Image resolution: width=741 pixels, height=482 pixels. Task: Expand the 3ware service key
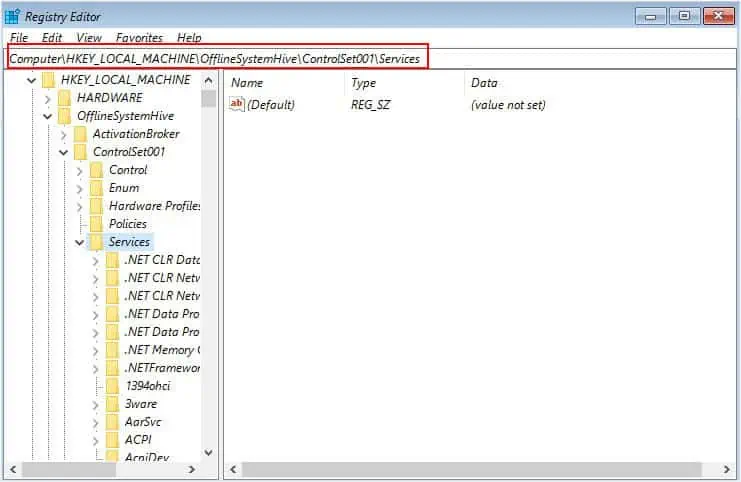(x=95, y=405)
